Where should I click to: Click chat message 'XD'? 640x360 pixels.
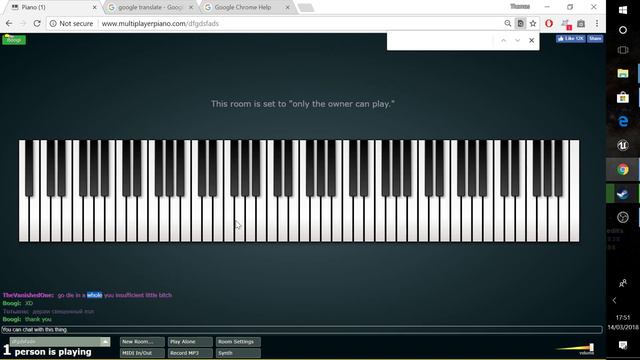click(x=29, y=303)
